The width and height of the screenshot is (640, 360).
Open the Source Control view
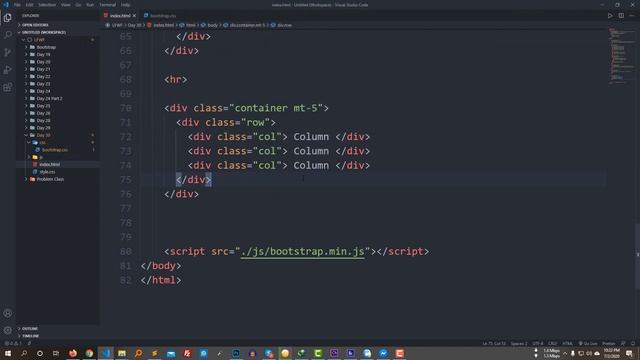7,52
